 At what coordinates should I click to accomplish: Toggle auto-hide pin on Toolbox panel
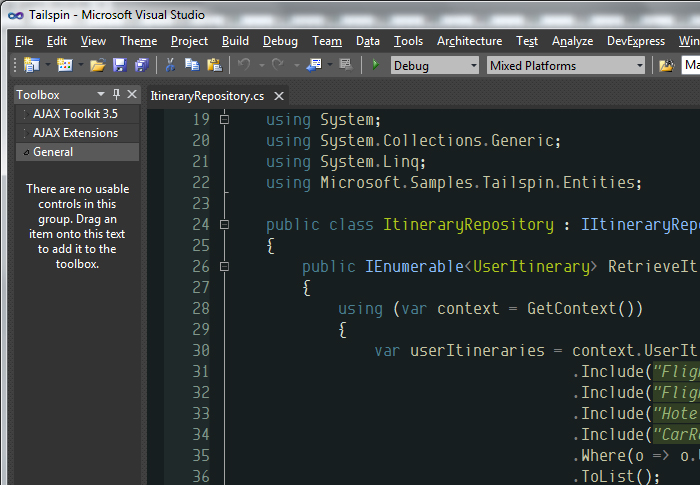[x=117, y=94]
